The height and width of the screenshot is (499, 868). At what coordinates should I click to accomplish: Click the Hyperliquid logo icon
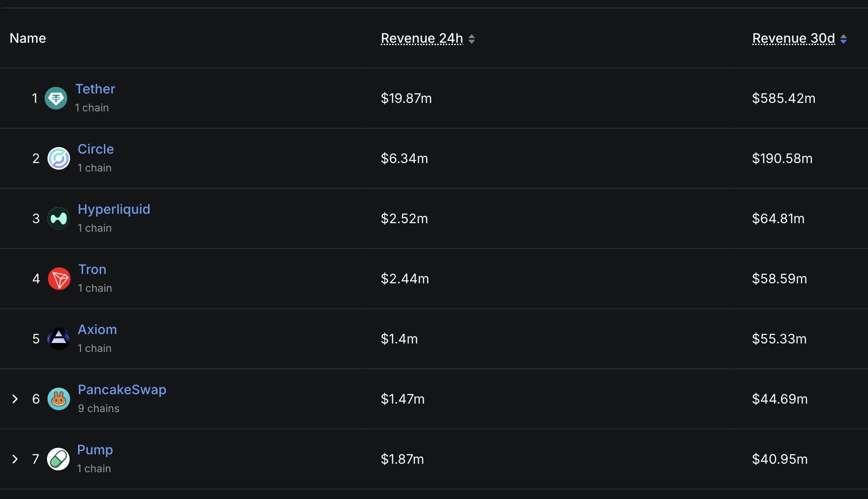[58, 218]
